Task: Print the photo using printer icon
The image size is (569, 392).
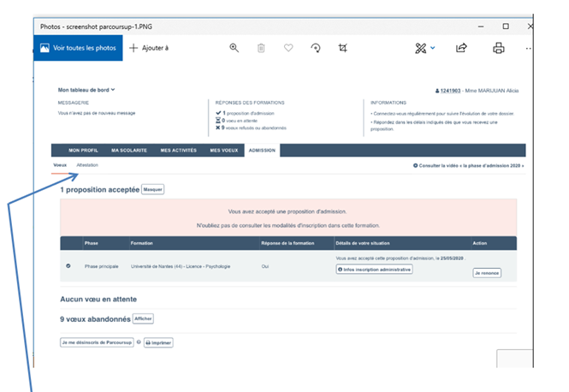Action: point(498,48)
